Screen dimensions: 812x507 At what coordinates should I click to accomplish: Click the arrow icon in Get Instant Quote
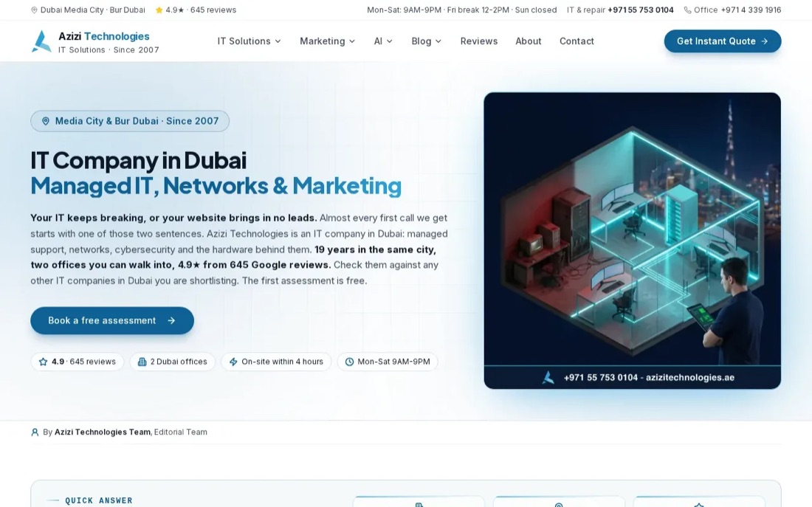point(764,41)
